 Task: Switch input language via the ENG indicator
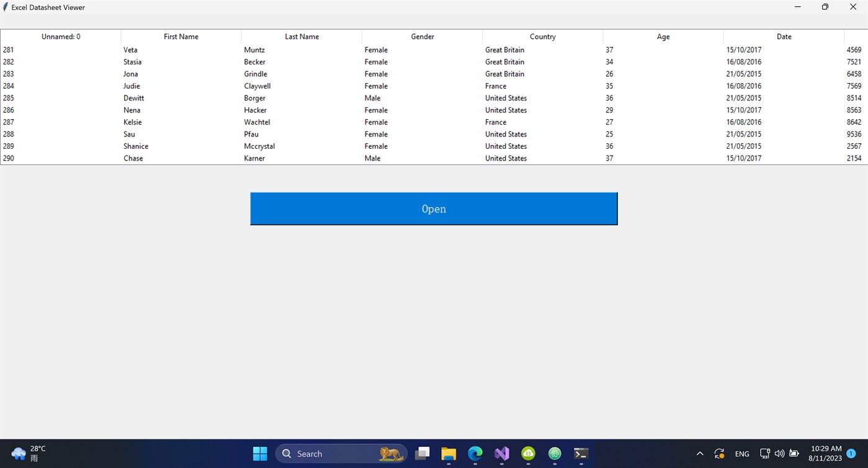pyautogui.click(x=742, y=453)
